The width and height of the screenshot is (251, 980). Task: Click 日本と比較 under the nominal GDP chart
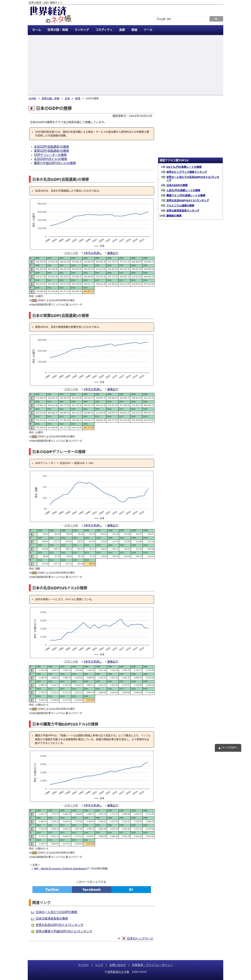point(71,253)
